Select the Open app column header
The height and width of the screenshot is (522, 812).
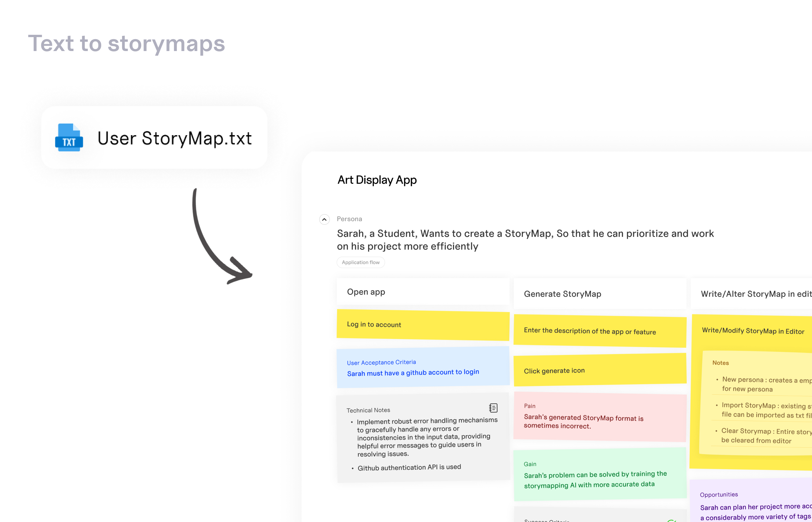click(x=423, y=292)
